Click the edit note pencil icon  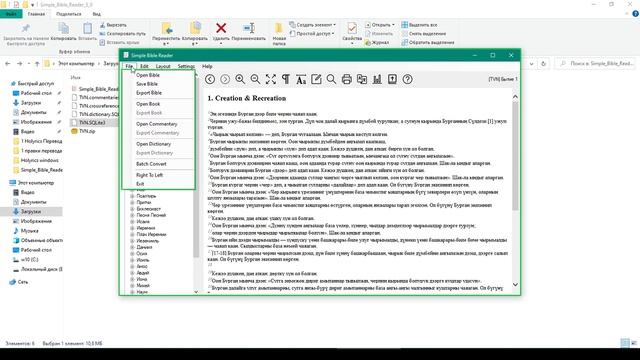(x=316, y=79)
